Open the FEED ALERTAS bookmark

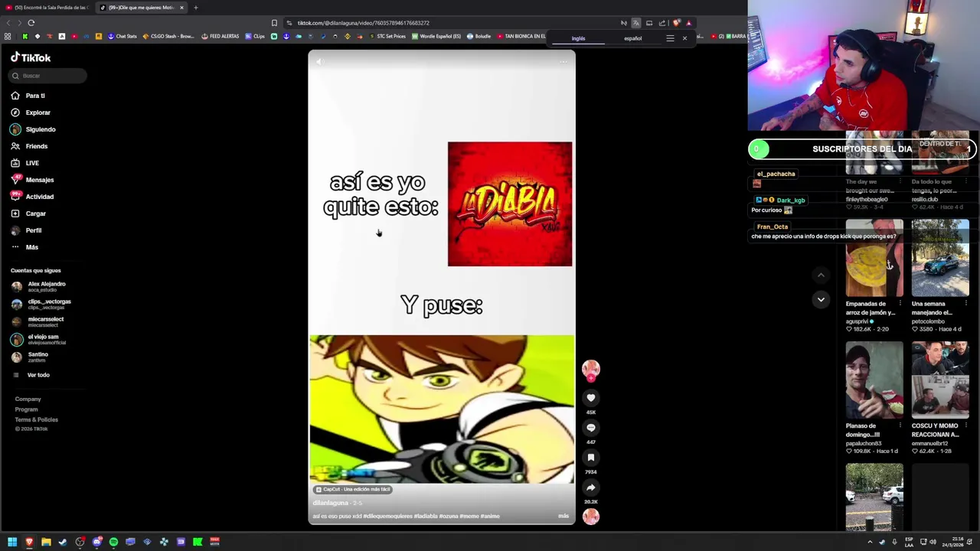point(220,36)
